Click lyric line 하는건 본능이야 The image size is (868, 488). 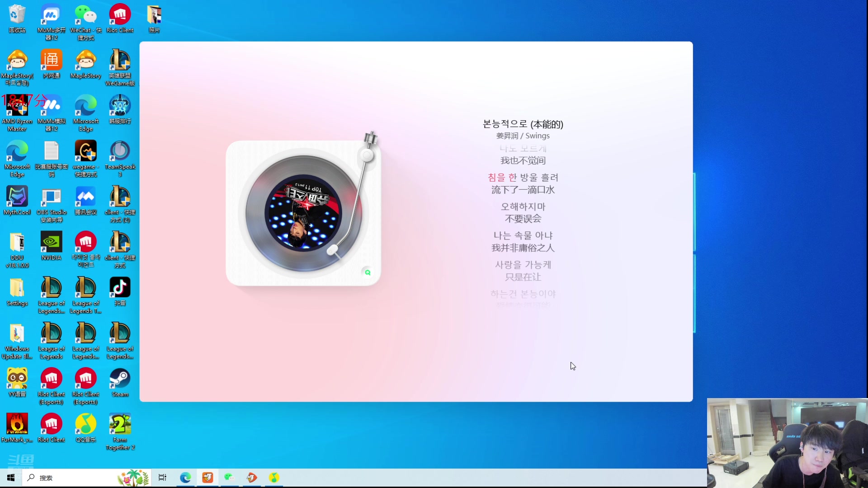[523, 294]
